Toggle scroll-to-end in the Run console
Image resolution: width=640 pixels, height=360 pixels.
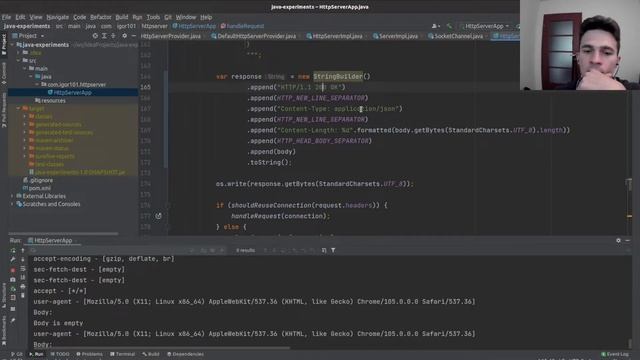point(23,278)
